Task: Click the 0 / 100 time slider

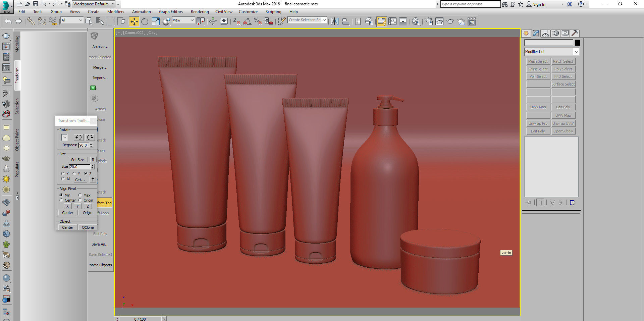Action: [140, 319]
